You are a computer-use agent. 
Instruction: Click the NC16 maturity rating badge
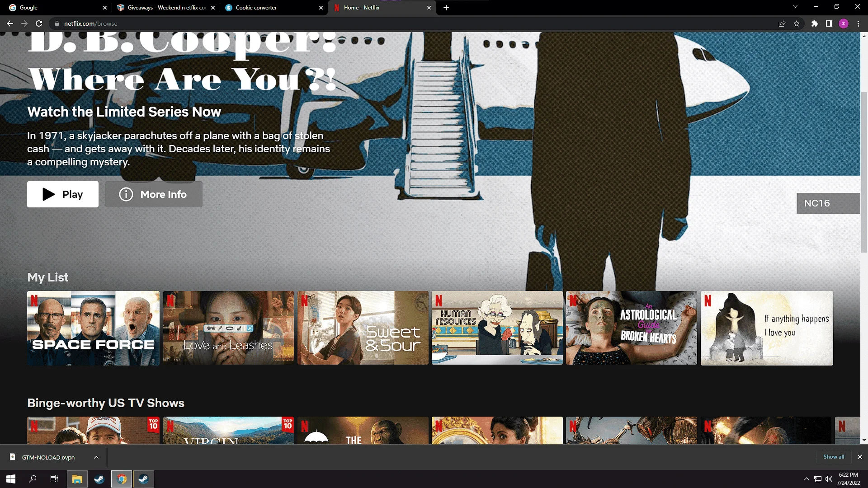coord(828,203)
